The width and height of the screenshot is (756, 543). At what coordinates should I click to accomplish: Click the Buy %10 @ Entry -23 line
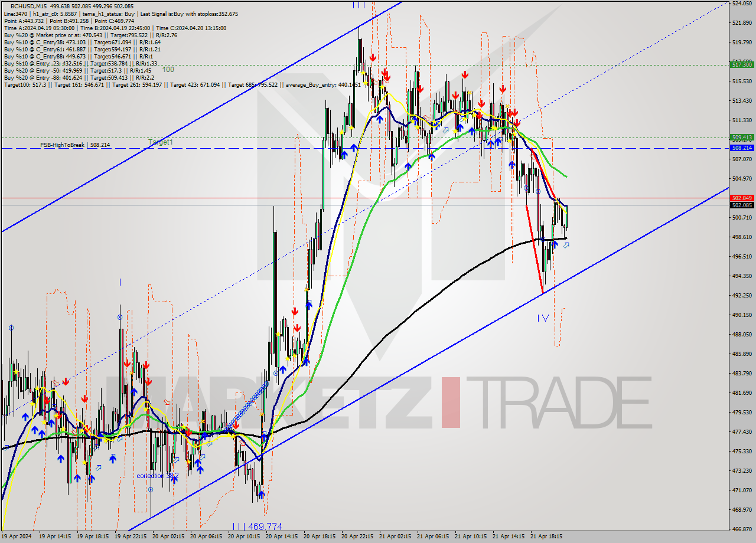(80, 63)
